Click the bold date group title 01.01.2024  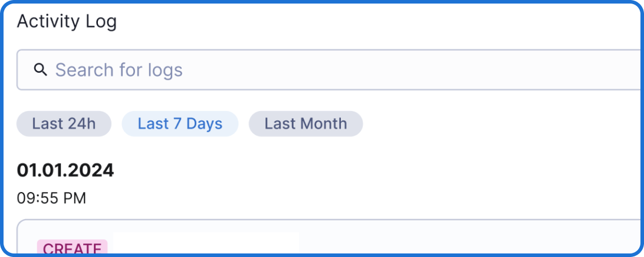click(65, 170)
